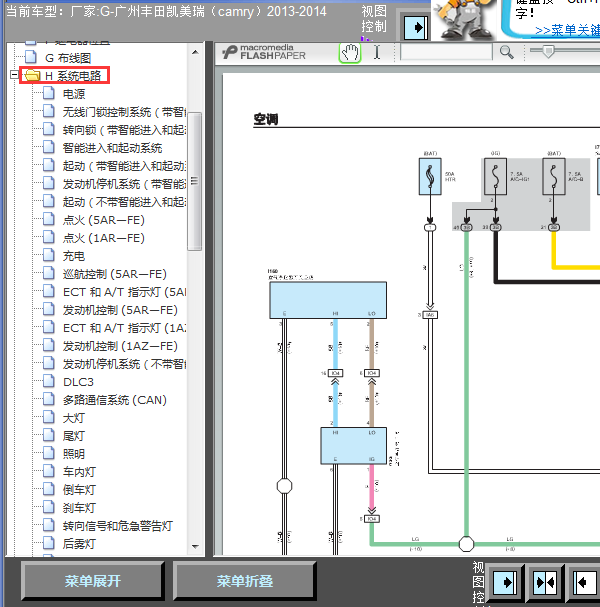Click the page icon beside 刹车灯

(49, 507)
